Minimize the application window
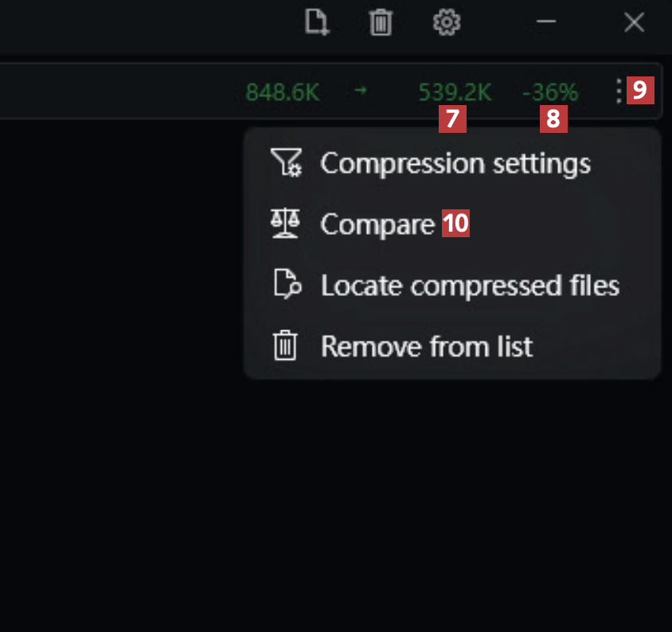 click(546, 23)
